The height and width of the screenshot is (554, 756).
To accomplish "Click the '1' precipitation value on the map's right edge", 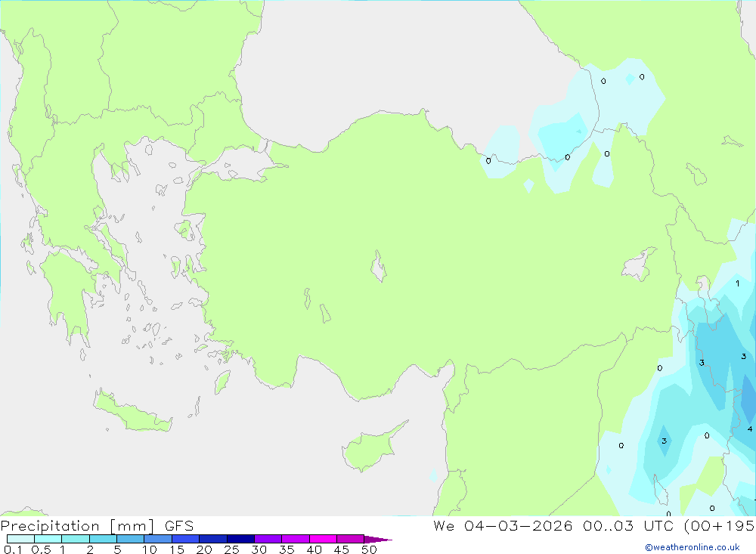I will [737, 283].
